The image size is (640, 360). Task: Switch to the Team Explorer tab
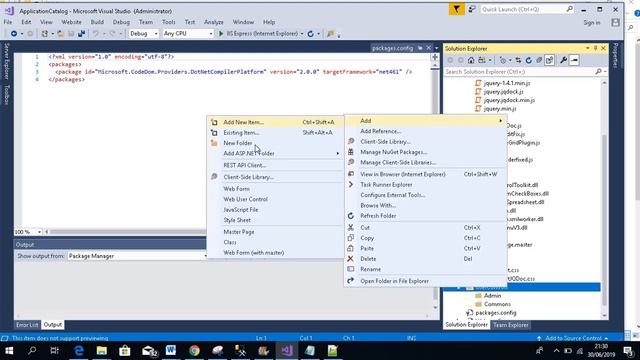[x=510, y=325]
